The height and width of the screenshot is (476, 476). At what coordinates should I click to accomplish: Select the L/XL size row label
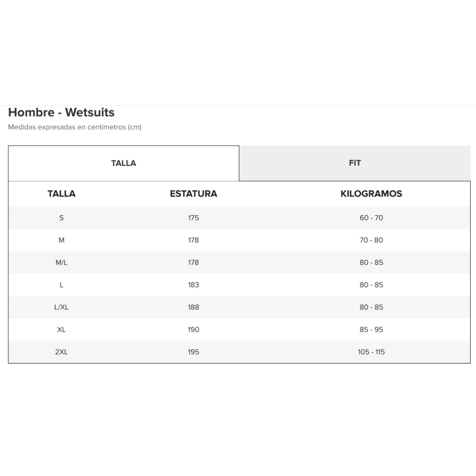tap(61, 307)
